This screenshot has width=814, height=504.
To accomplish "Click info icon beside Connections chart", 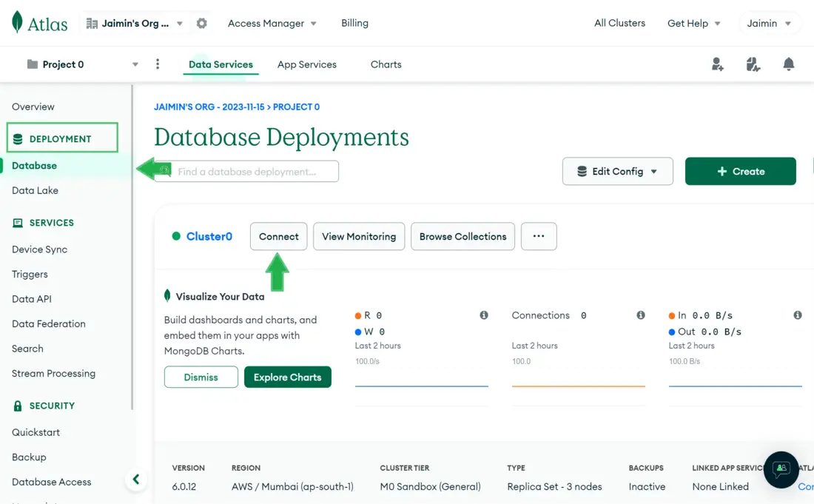I will click(x=641, y=315).
